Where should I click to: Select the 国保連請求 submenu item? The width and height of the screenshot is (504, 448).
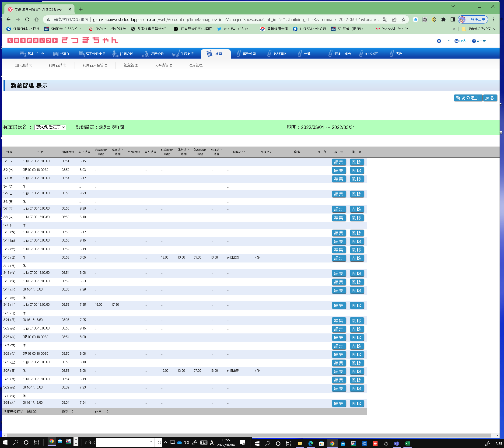pos(23,65)
